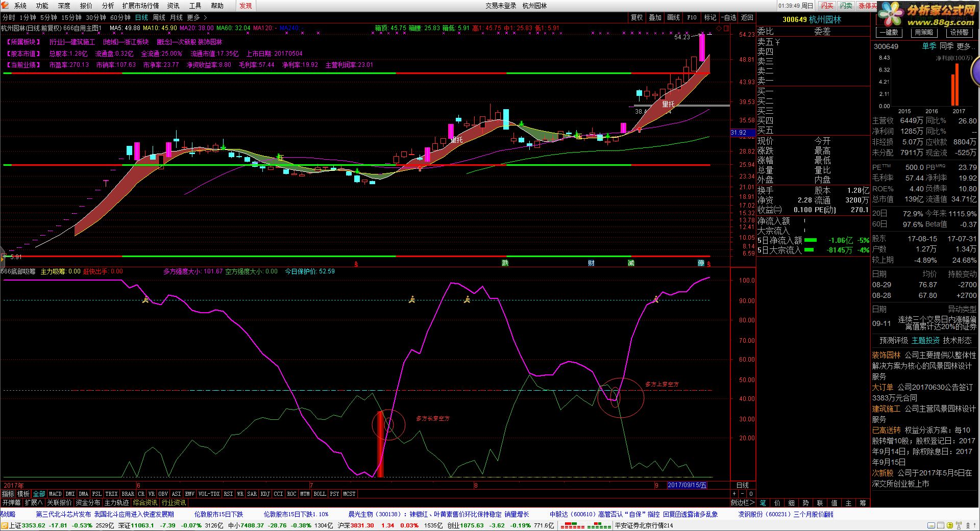Open the 功能 menu

click(42, 6)
